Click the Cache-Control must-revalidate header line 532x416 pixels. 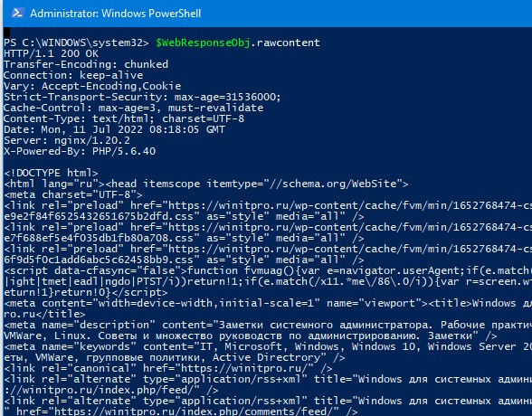coord(133,108)
